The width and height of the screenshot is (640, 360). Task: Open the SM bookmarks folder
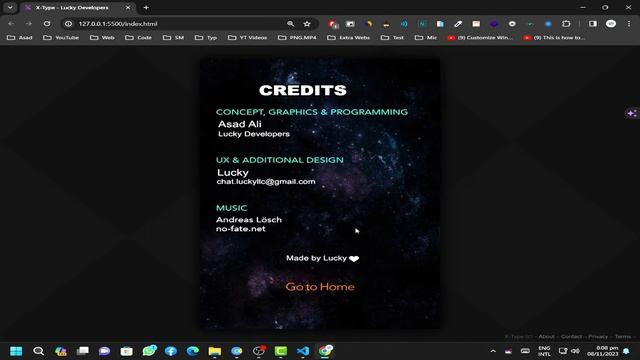[x=173, y=38]
